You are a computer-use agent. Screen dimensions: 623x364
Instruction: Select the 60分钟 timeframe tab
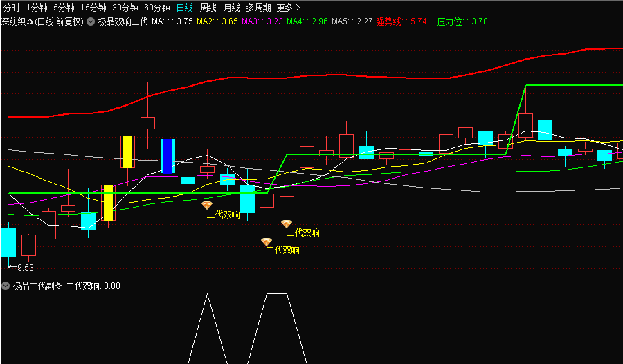tap(157, 8)
